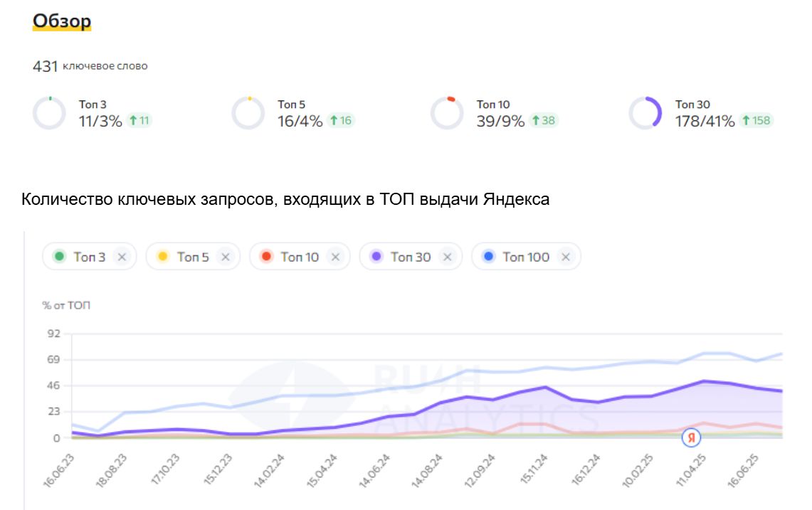812x510 pixels.
Task: Click the +38 growth badge
Action: point(544,120)
